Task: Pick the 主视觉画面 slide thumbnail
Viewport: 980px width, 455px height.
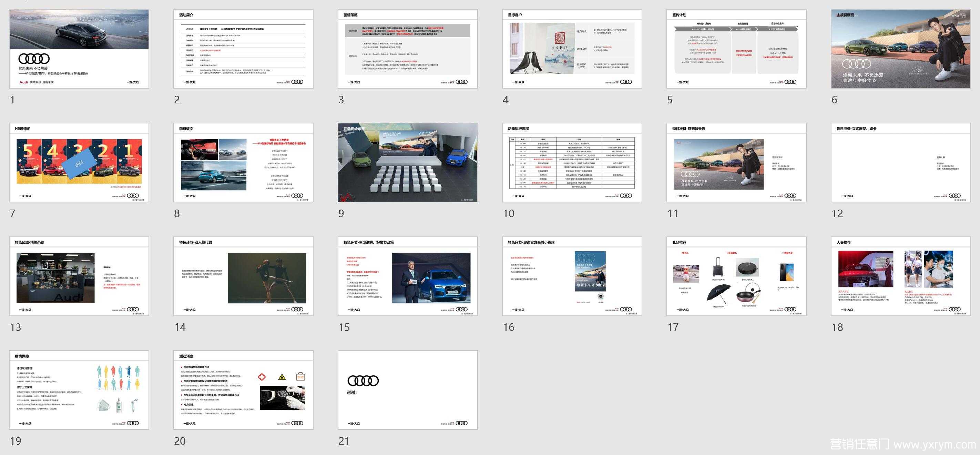Action: tap(901, 49)
